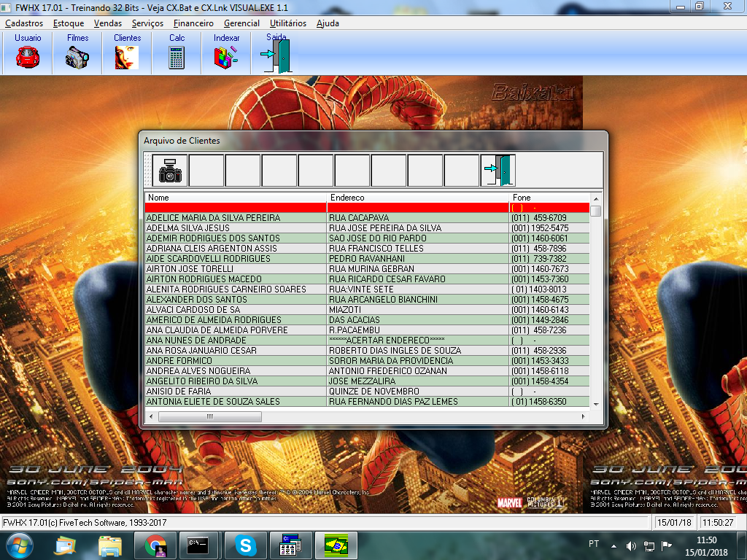The height and width of the screenshot is (560, 747).
Task: Click the Nome column header
Action: 236,198
